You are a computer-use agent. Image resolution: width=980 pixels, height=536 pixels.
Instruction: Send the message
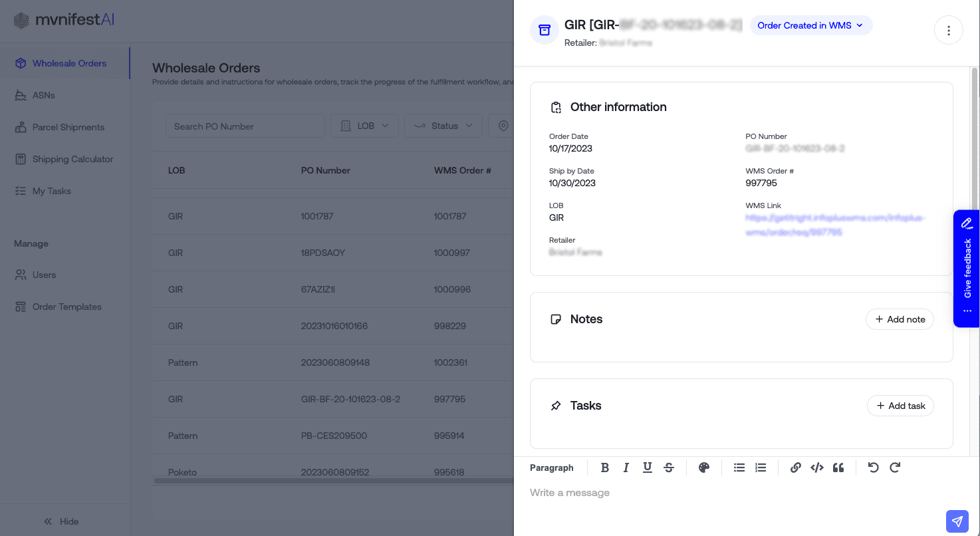click(957, 521)
